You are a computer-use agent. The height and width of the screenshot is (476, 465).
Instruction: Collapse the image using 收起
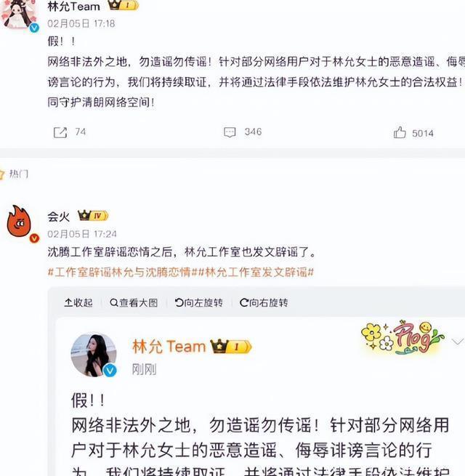(78, 302)
